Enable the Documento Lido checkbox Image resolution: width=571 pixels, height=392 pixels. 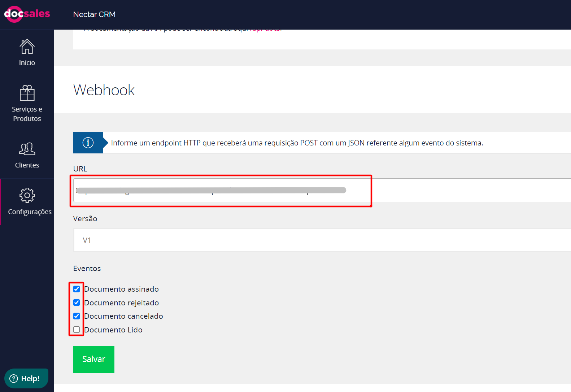(77, 330)
